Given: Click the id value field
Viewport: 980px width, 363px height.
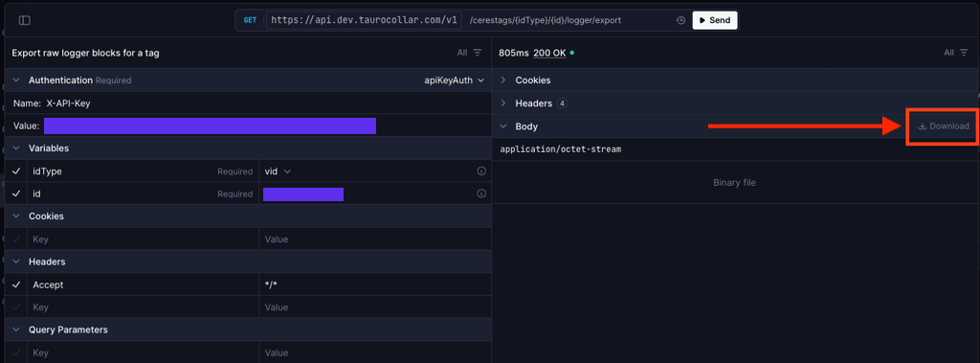Looking at the screenshot, I should pos(303,194).
